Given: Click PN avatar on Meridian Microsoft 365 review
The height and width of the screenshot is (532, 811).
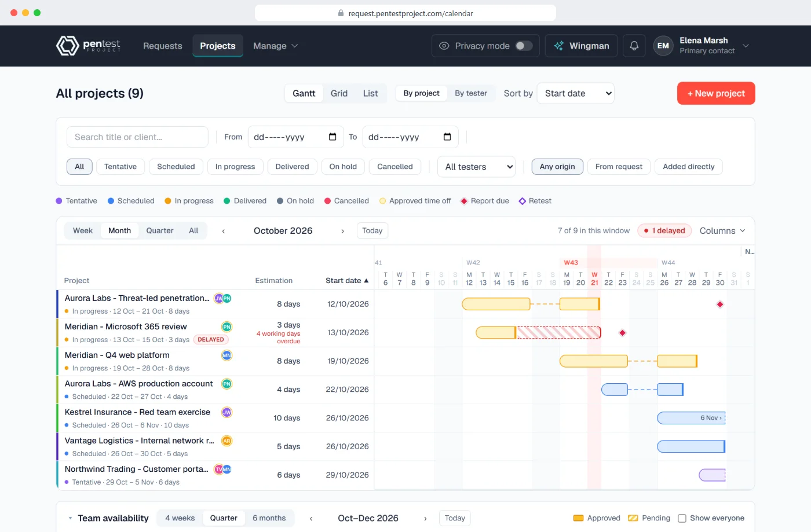Looking at the screenshot, I should 227,327.
